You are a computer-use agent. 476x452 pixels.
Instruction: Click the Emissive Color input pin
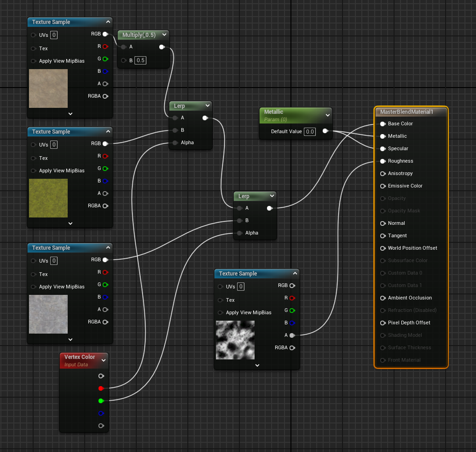pos(383,186)
